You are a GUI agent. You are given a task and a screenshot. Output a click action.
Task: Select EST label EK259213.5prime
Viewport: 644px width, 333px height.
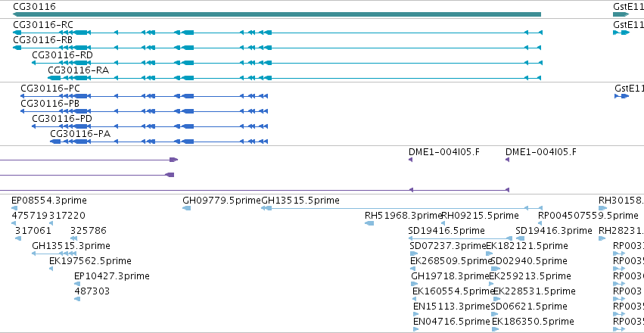pos(530,276)
